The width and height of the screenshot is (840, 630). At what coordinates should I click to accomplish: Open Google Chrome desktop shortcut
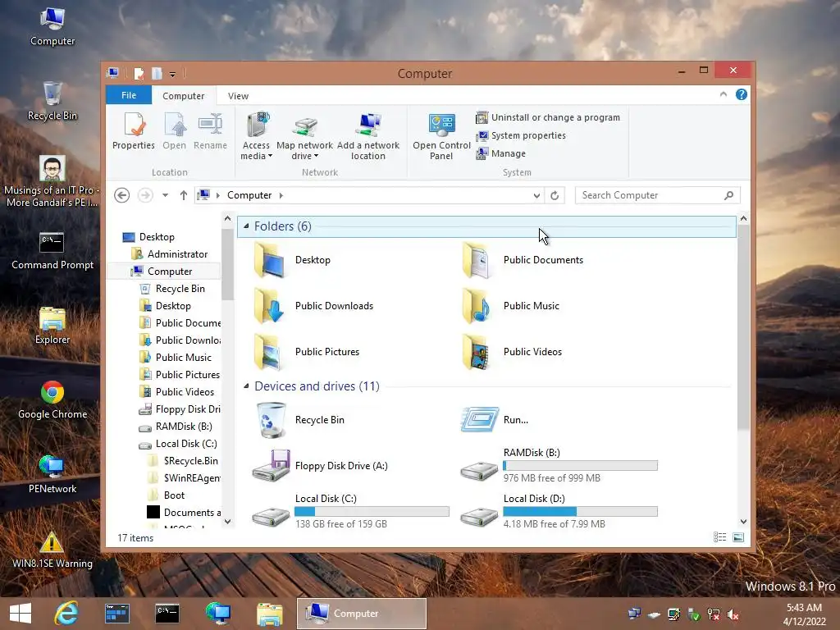[x=52, y=399]
